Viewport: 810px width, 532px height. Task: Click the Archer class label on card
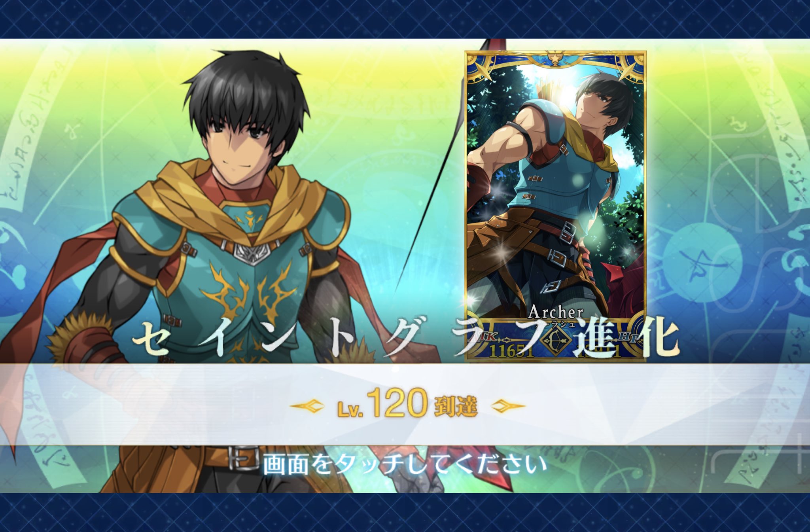(555, 312)
